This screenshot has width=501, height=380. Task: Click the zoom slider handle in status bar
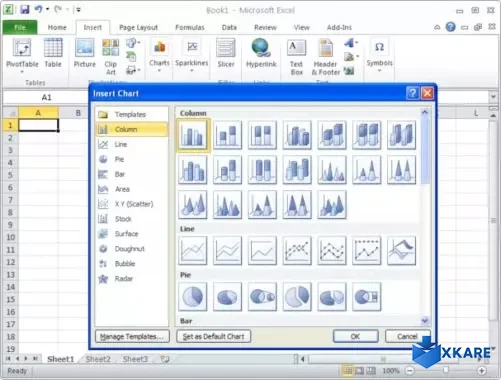pos(446,370)
